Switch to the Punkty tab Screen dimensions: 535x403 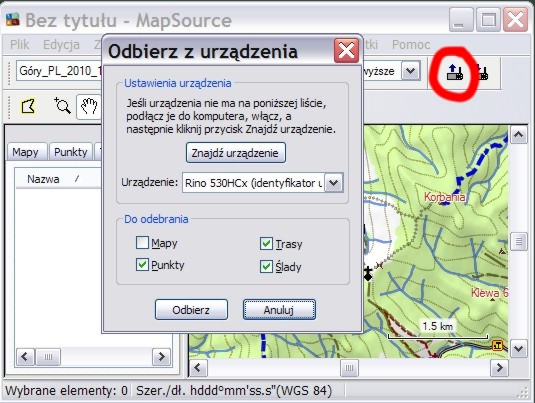click(71, 152)
